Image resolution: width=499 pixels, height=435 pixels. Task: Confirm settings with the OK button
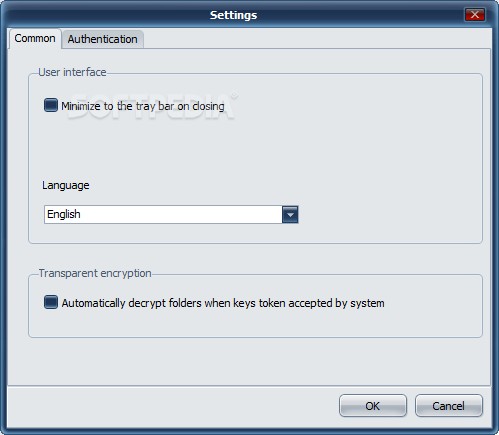pos(373,406)
